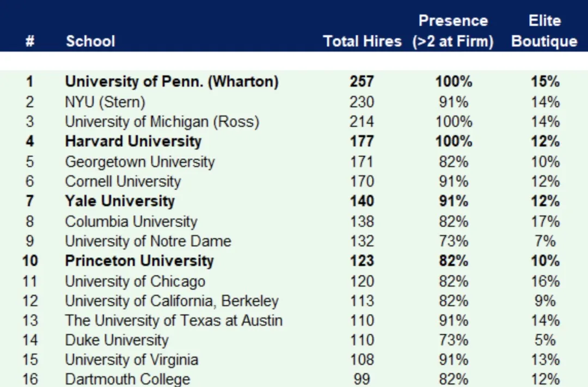Select University of Michigan (Ross) cell
Image resolution: width=588 pixels, height=387 pixels.
point(162,122)
